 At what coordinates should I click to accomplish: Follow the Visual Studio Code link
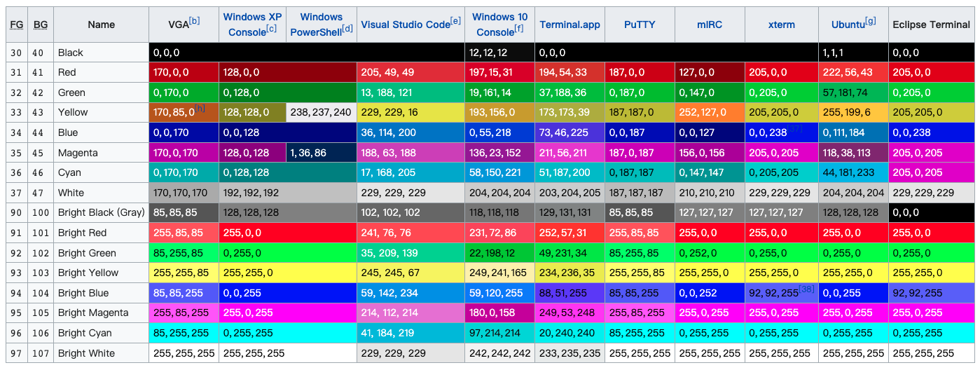tap(406, 25)
